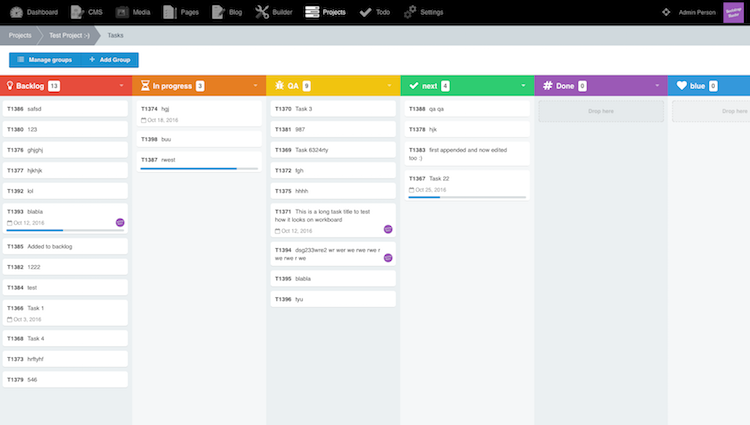Go to Dashboard menu item
The image size is (750, 425).
[x=34, y=12]
